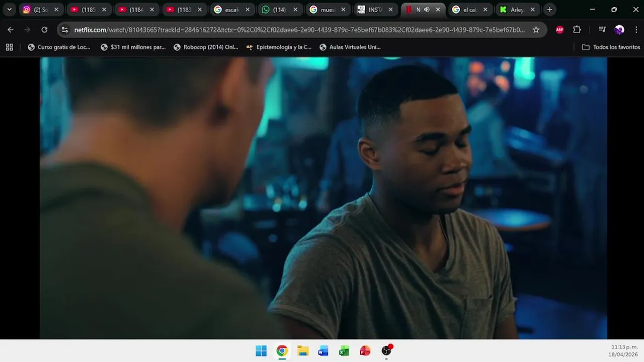Switch to the Instagram tab

click(41, 10)
